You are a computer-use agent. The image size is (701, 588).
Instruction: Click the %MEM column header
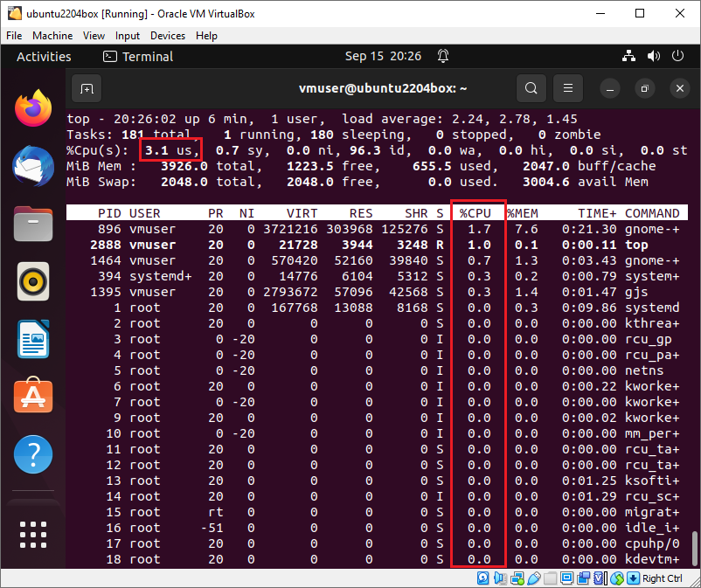pyautogui.click(x=523, y=213)
